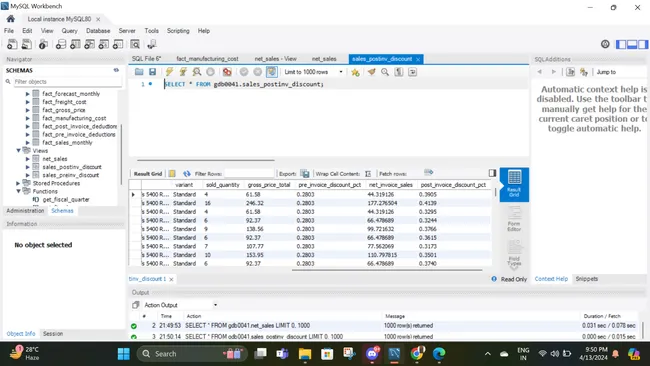The height and width of the screenshot is (366, 650).
Task: Switch to the Snippets tab
Action: tap(587, 279)
